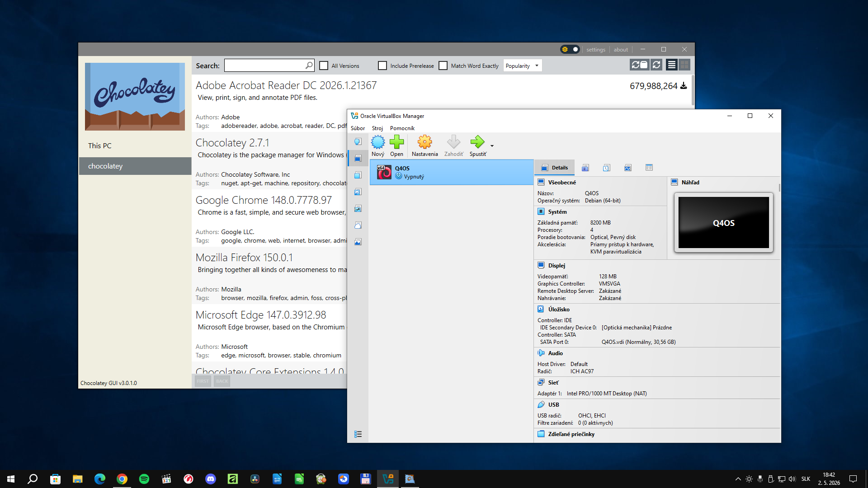Switch to the Details tab in VirtualBox

555,168
